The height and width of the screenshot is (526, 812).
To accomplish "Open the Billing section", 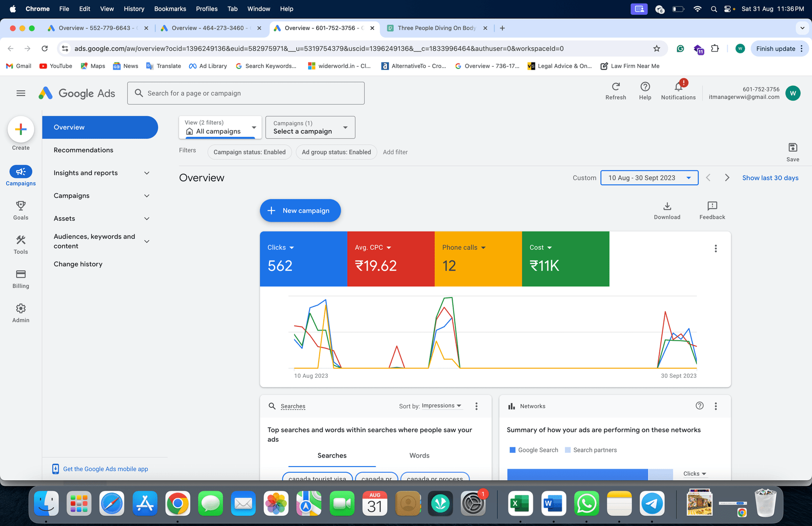I will tap(21, 275).
